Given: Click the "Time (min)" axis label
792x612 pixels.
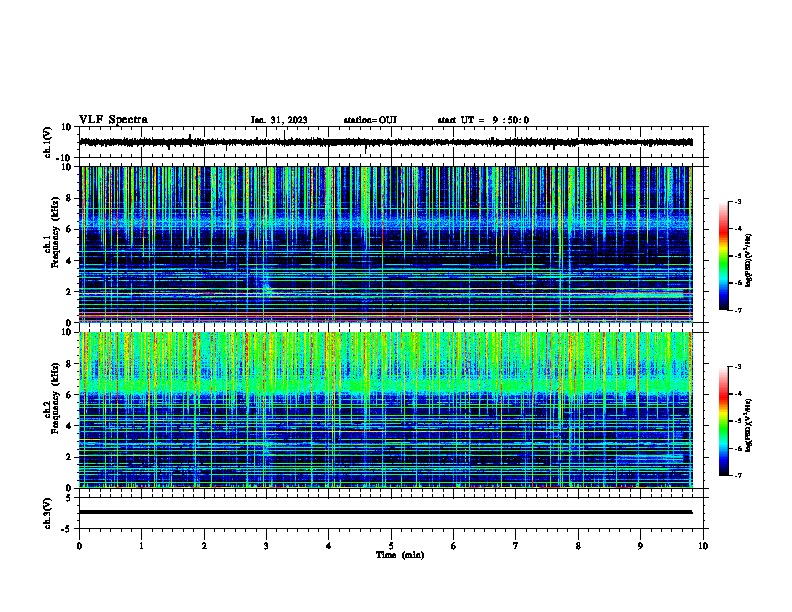Looking at the screenshot, I should tap(400, 555).
